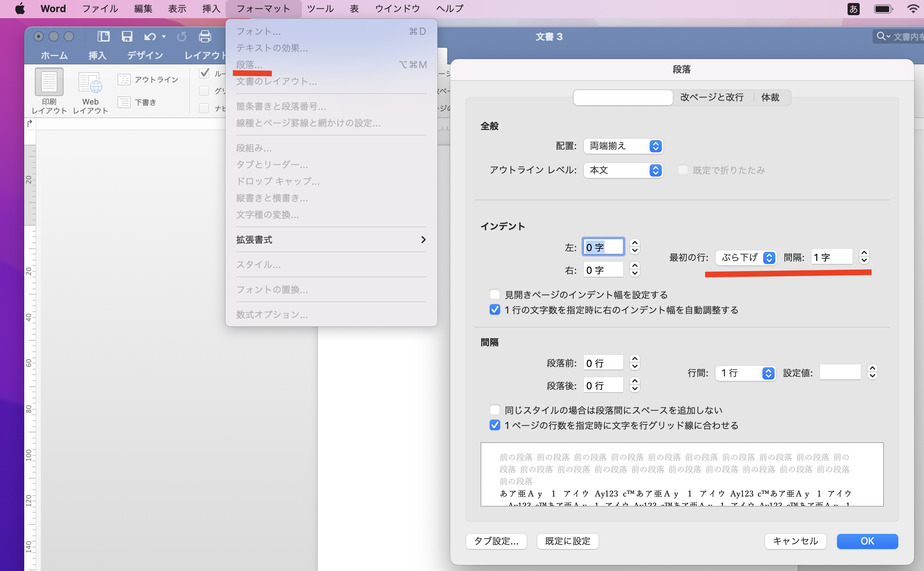Uncheck 文字を行グリッド線に合わせる checkbox
924x571 pixels.
tap(495, 425)
